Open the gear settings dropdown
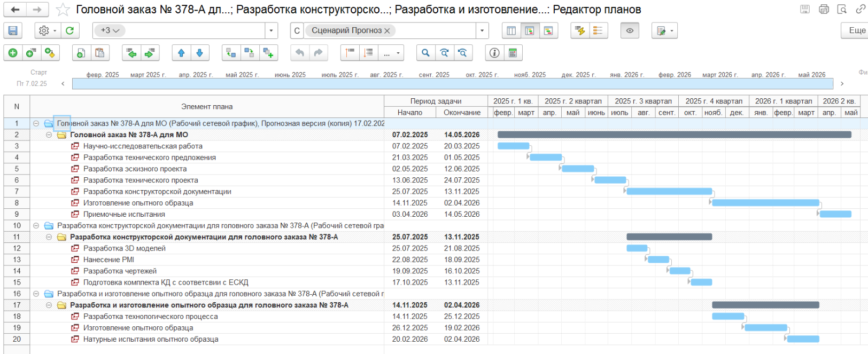 pyautogui.click(x=47, y=31)
